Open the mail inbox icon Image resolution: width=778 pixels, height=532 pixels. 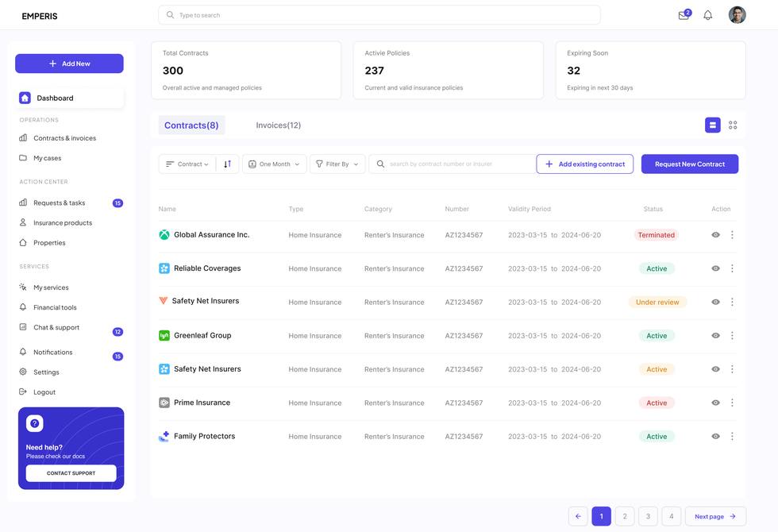pos(684,15)
